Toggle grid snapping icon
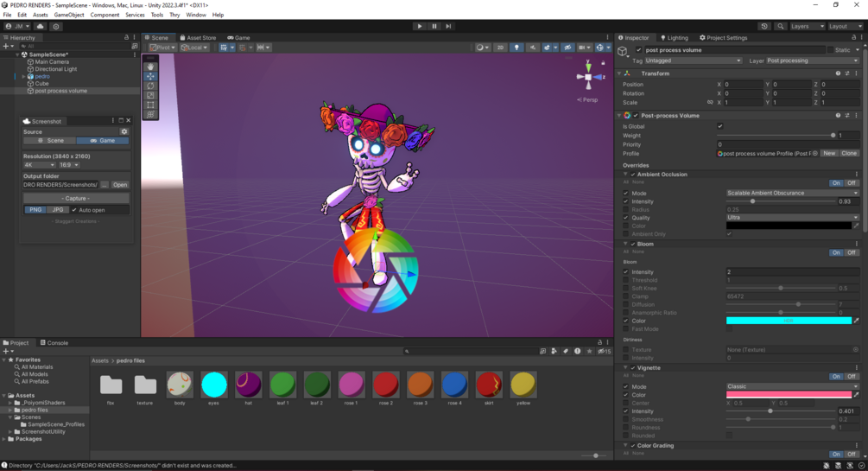This screenshot has width=868, height=471. [244, 48]
